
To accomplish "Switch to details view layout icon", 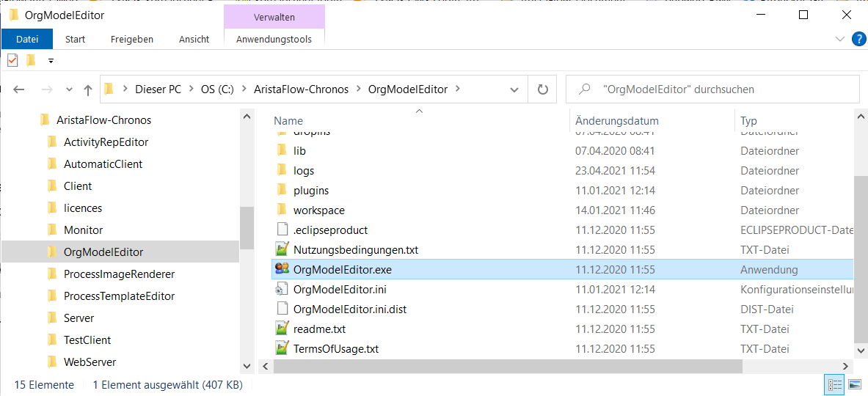I will click(x=834, y=386).
